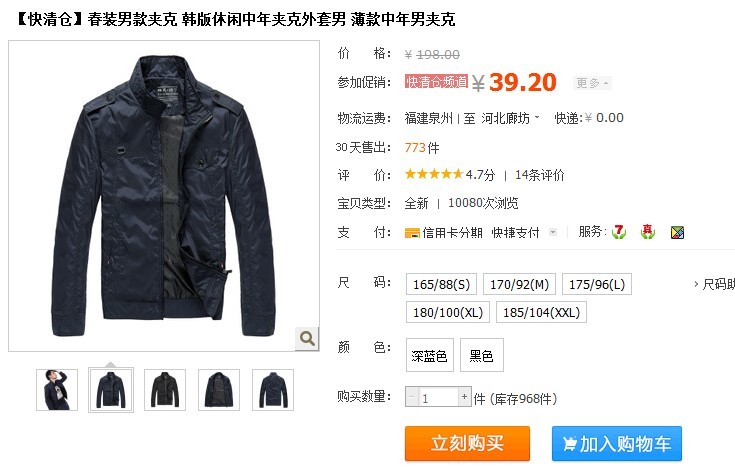Select the model-wearing-jacket thumbnail
Image resolution: width=735 pixels, height=474 pixels.
[57, 390]
